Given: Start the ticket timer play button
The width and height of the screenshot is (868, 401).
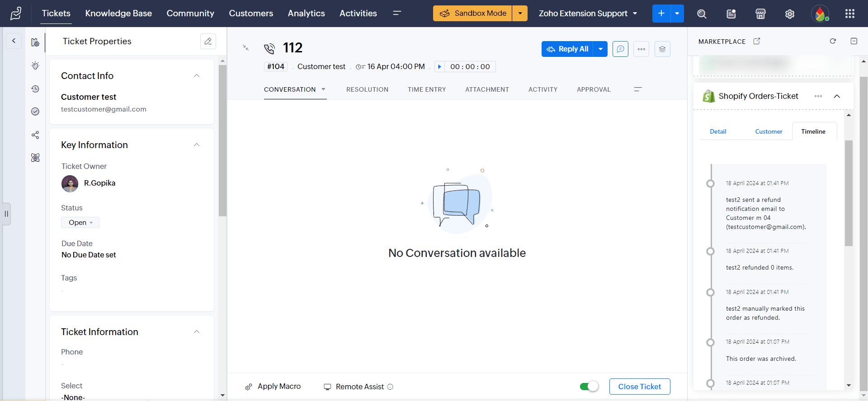Looking at the screenshot, I should [x=439, y=67].
